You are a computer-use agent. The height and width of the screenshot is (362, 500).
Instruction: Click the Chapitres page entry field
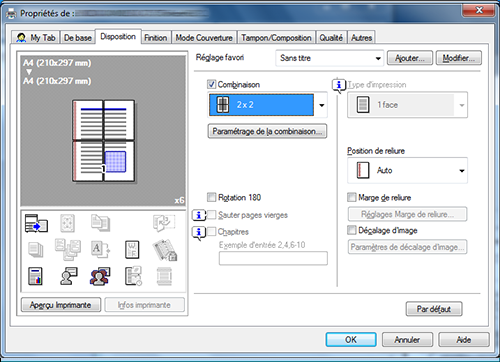(273, 258)
